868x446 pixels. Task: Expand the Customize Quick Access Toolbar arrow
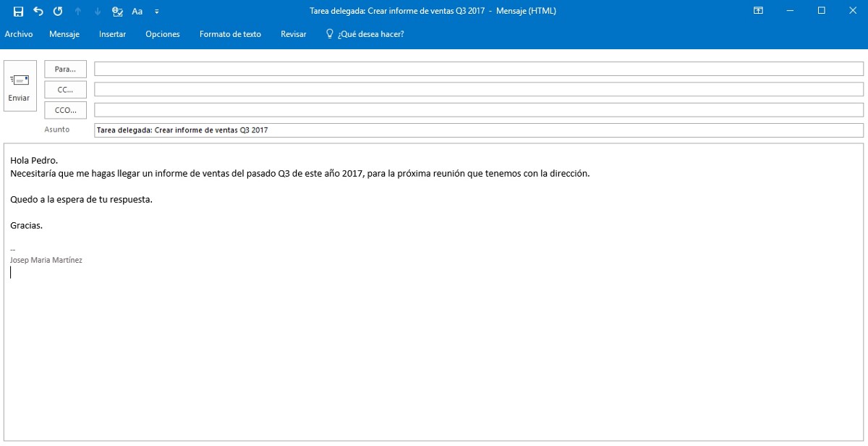(x=157, y=12)
